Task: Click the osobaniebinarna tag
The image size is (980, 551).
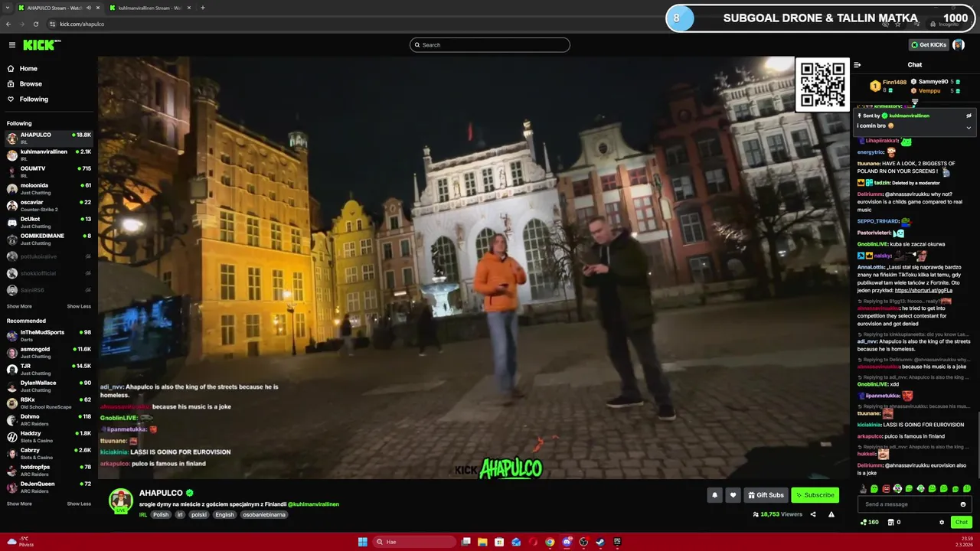Action: 264,515
